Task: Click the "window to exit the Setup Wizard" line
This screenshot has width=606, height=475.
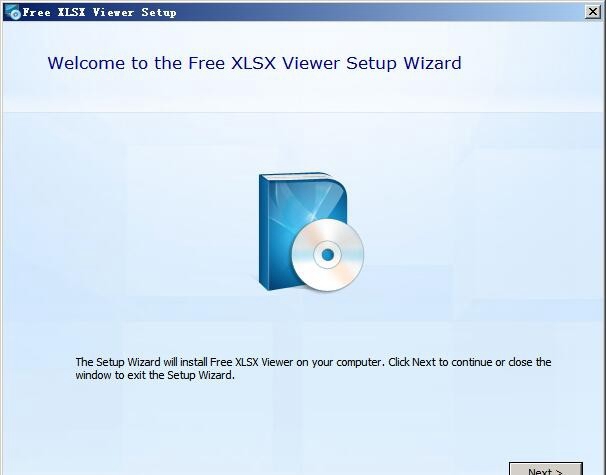Action: tap(155, 375)
